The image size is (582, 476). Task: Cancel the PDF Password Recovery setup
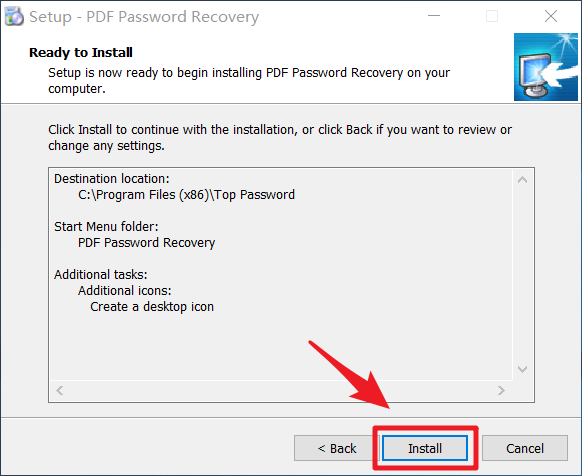[524, 448]
